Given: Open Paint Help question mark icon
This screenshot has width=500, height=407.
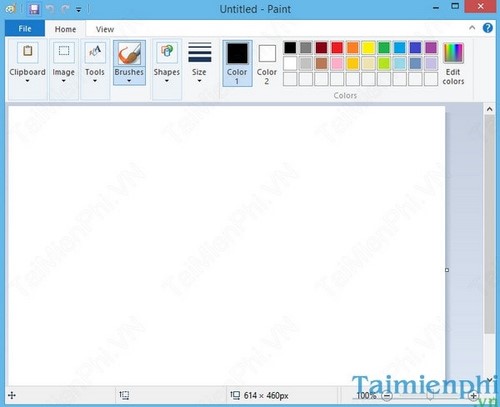Looking at the screenshot, I should click(488, 28).
